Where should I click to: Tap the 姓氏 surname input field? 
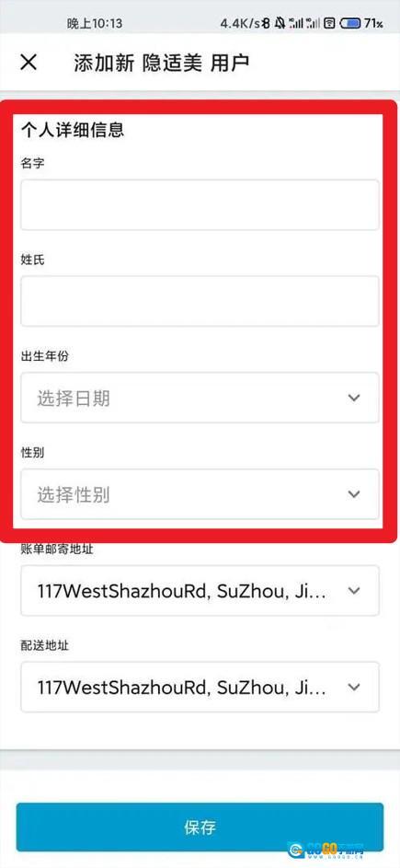click(200, 301)
